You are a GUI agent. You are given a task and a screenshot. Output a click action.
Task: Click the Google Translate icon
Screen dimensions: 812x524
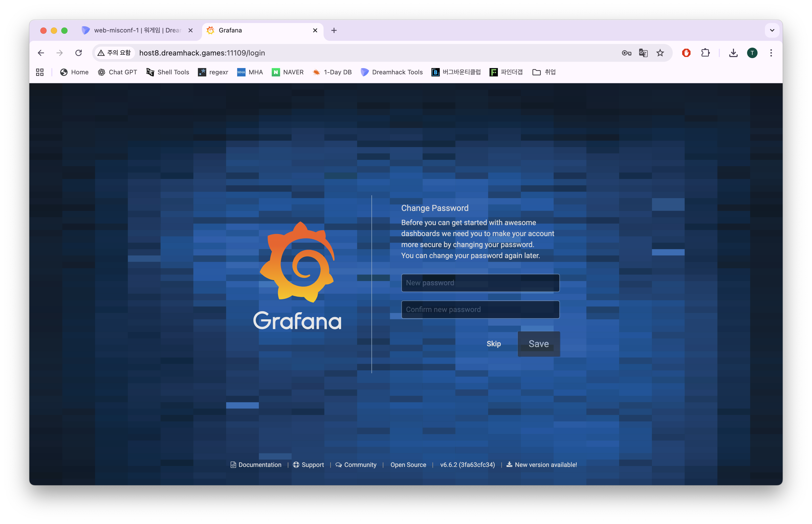[x=643, y=53]
